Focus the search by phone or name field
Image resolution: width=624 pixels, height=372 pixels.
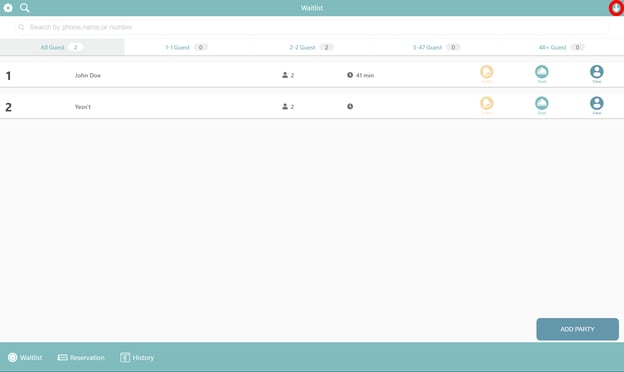[x=312, y=27]
